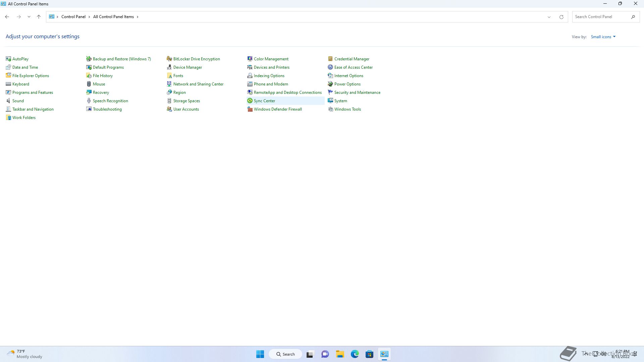This screenshot has height=362, width=644.
Task: Go up one level with Up arrow
Action: 39,17
